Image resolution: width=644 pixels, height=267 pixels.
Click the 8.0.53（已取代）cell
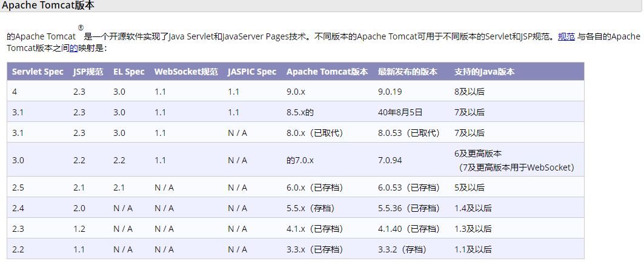click(409, 133)
